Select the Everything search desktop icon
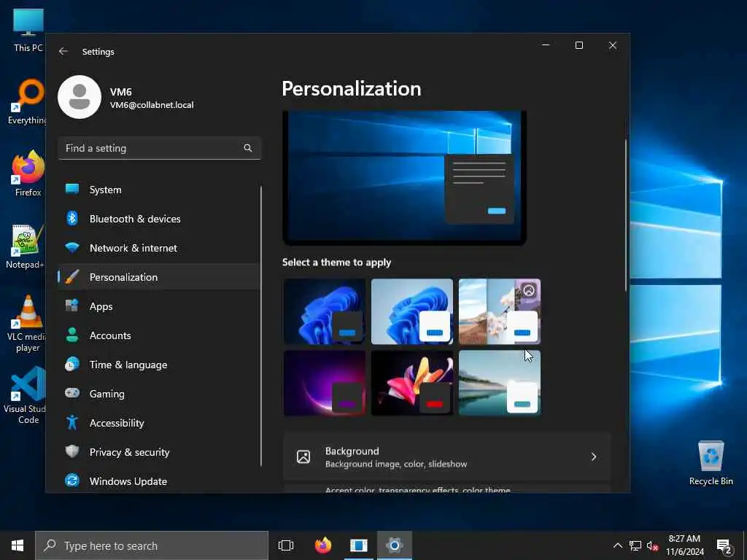This screenshot has height=560, width=747. (x=28, y=102)
